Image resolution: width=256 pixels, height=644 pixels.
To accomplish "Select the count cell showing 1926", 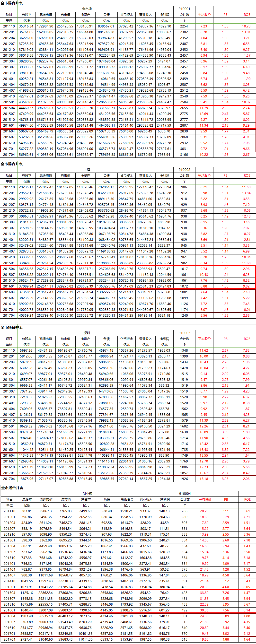I will 184,479.
